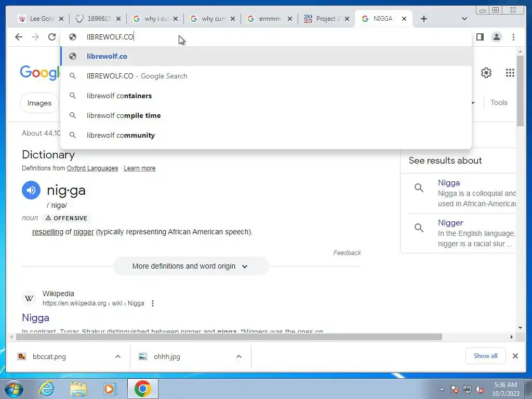Go back to the previous page
The width and height of the screenshot is (532, 399).
19,37
